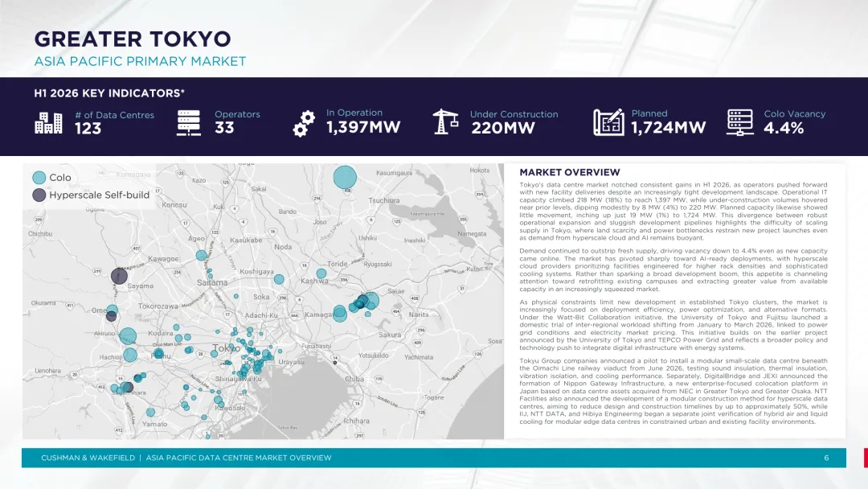
Task: Select the large colo bubble near Kasumigaura
Action: [x=345, y=177]
